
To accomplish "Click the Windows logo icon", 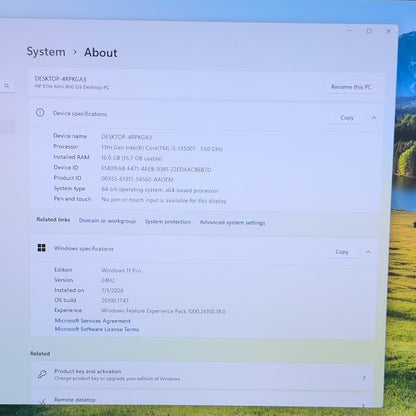I will click(42, 248).
